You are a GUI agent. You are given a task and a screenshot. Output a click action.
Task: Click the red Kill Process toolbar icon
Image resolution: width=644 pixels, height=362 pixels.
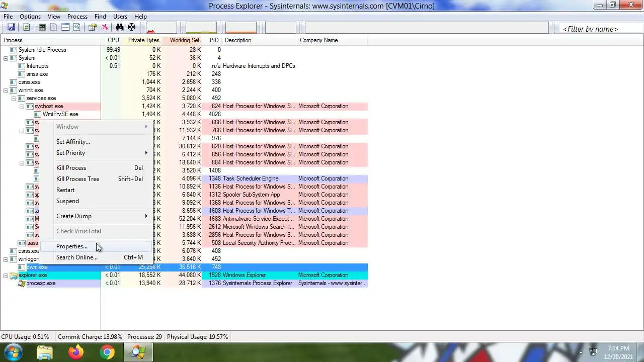(x=105, y=27)
